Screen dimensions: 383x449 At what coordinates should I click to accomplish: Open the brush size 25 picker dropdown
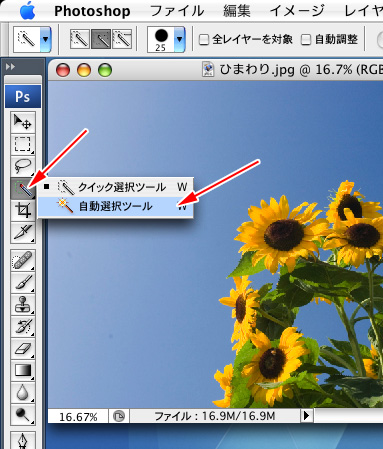180,39
